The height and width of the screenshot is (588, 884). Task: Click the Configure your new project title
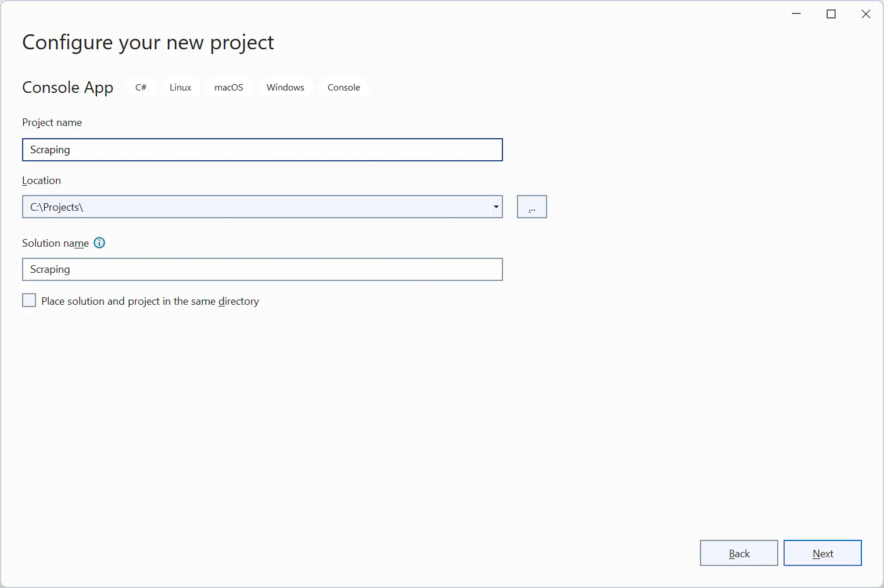tap(148, 42)
